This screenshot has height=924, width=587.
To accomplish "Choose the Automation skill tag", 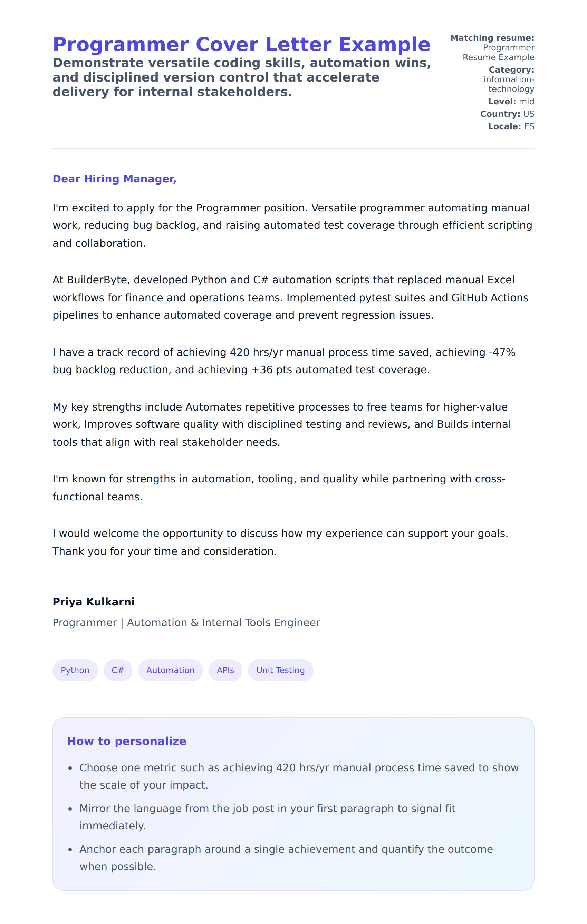I will 170,670.
